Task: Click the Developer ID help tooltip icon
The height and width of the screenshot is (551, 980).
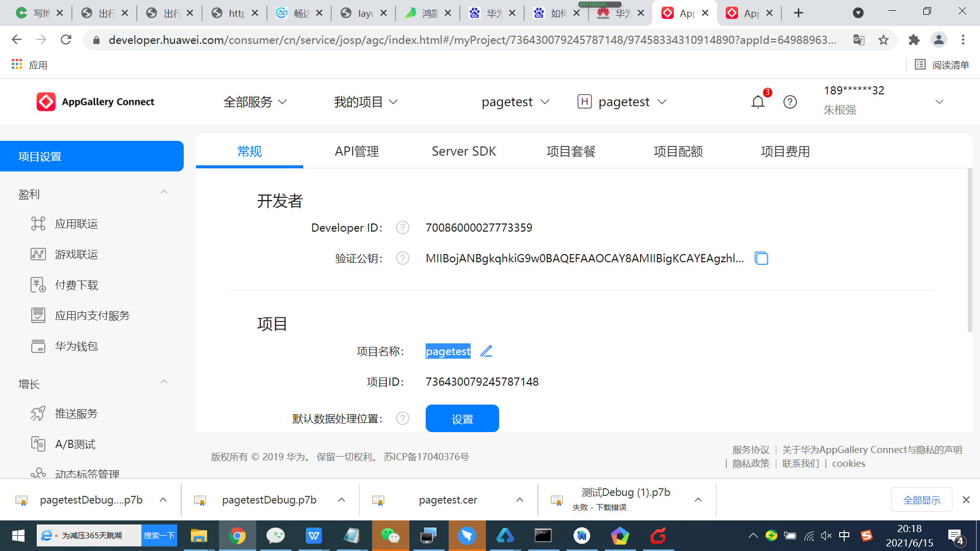Action: pyautogui.click(x=403, y=228)
